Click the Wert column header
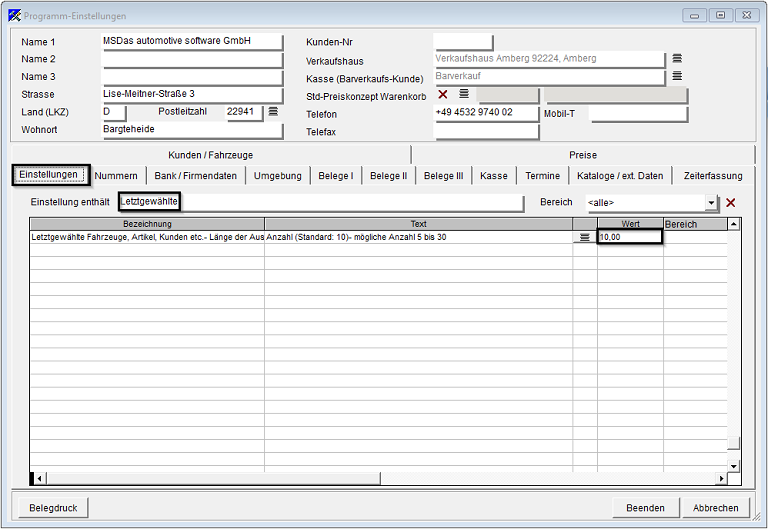 pyautogui.click(x=630, y=224)
